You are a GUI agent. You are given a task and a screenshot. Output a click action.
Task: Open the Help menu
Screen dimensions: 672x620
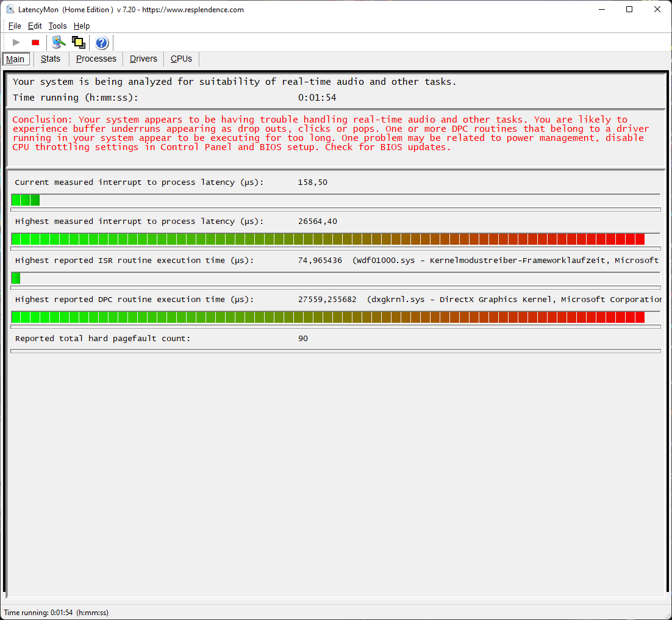(x=82, y=26)
